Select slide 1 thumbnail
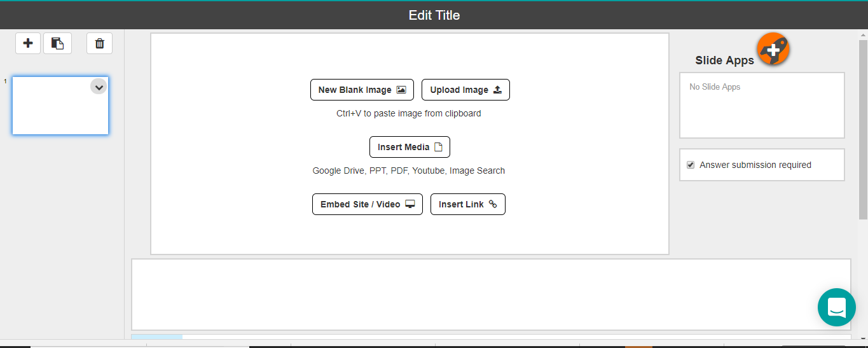868x348 pixels. pos(60,106)
